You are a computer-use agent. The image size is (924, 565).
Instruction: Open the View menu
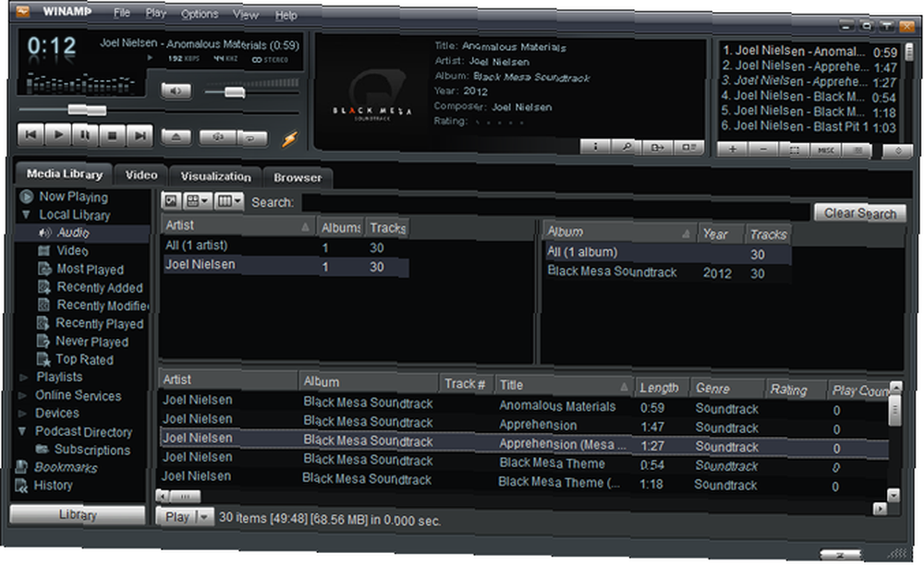pyautogui.click(x=246, y=15)
